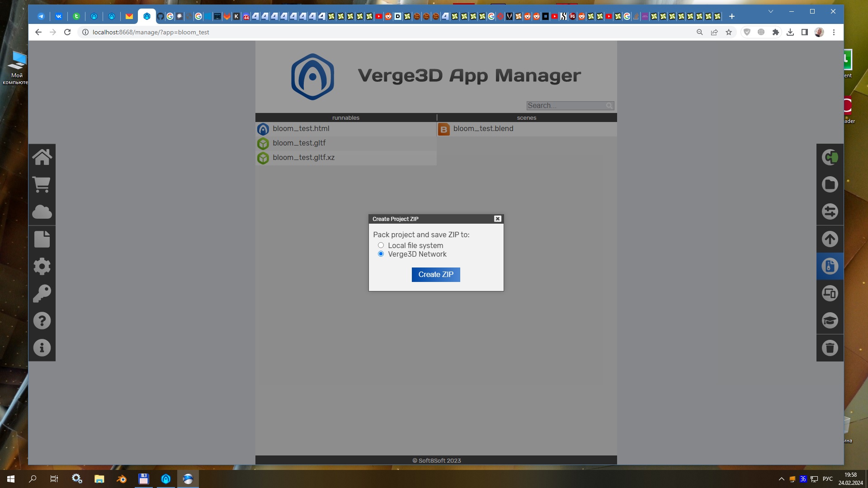Click the Create ZIP button

(436, 275)
